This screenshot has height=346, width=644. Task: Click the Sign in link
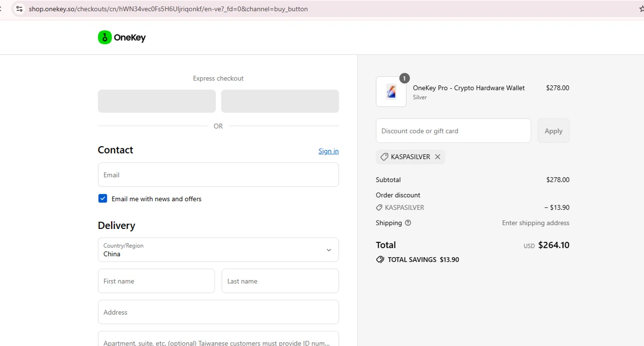pos(328,151)
